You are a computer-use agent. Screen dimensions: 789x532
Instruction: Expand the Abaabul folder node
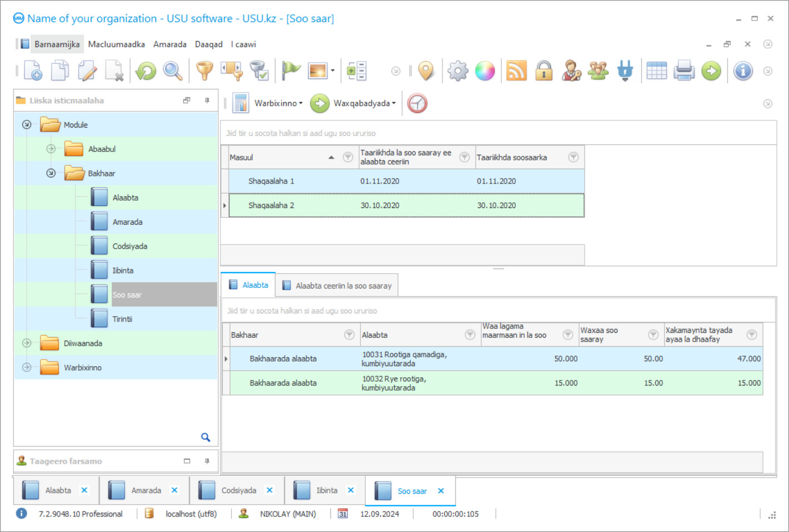tap(51, 149)
